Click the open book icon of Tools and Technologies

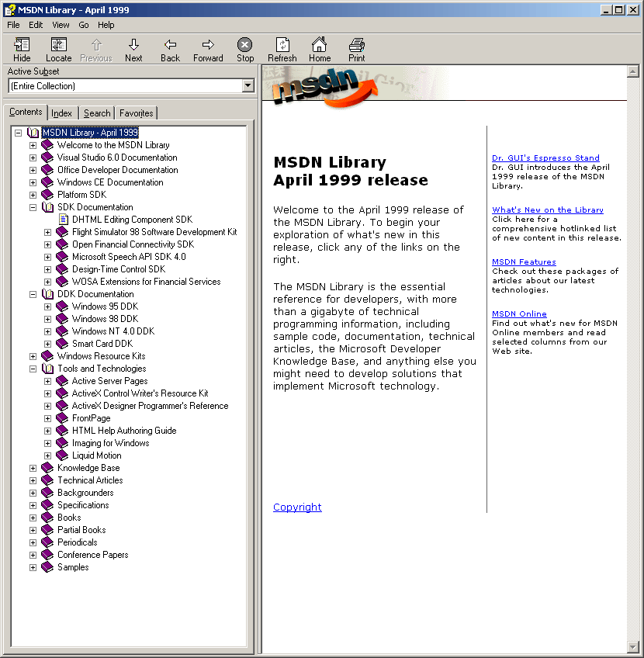pos(48,369)
